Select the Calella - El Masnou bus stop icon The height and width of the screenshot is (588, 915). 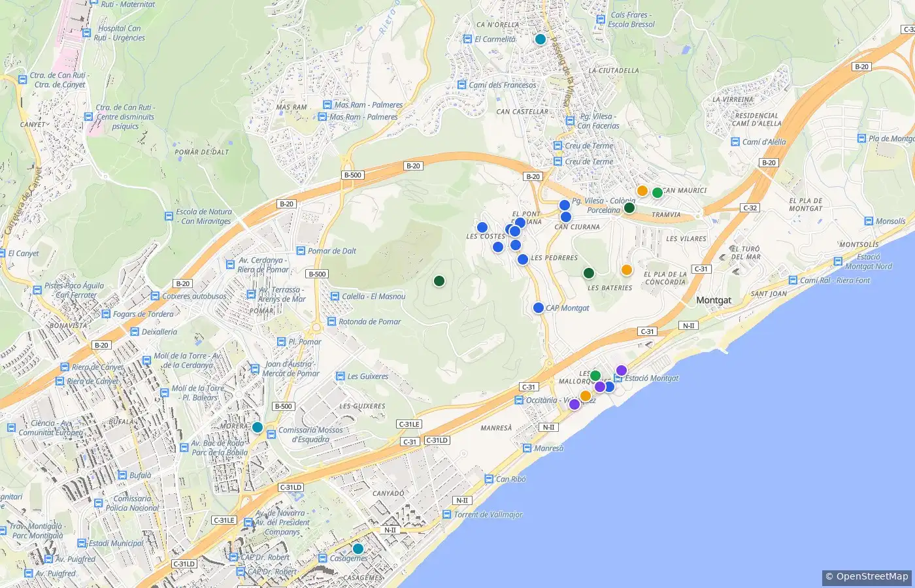(335, 296)
